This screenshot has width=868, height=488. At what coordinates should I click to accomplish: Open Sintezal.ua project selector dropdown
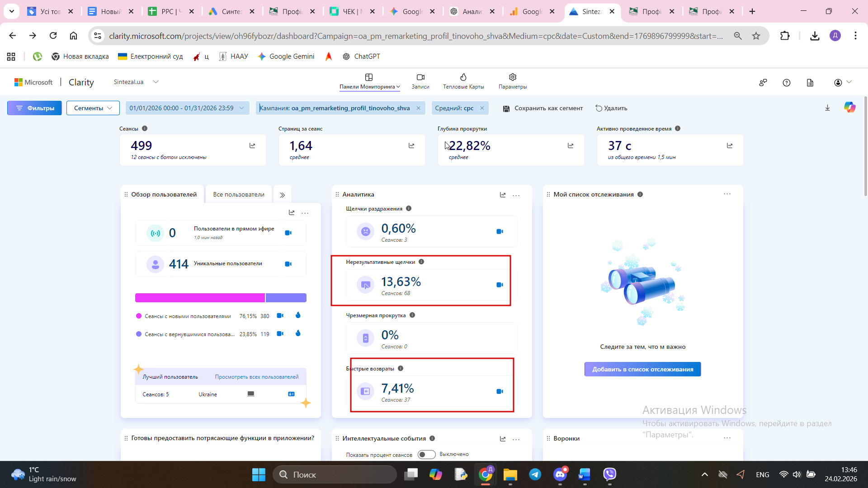[x=156, y=82]
